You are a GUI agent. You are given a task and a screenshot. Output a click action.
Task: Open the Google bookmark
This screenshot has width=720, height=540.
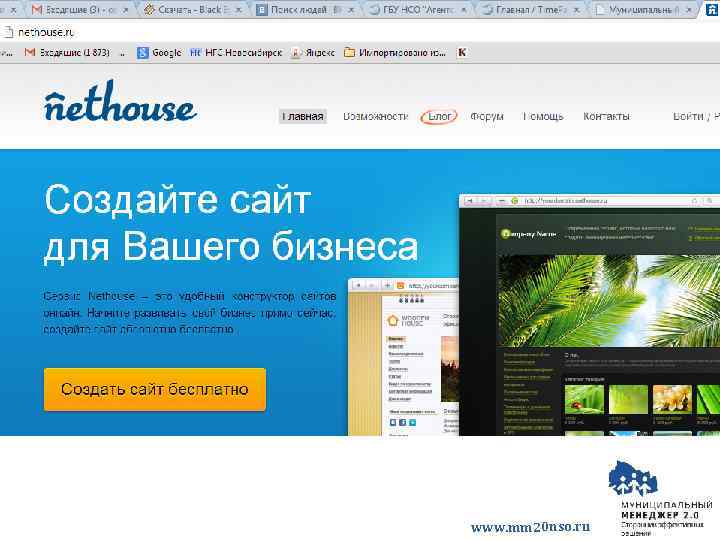click(159, 53)
